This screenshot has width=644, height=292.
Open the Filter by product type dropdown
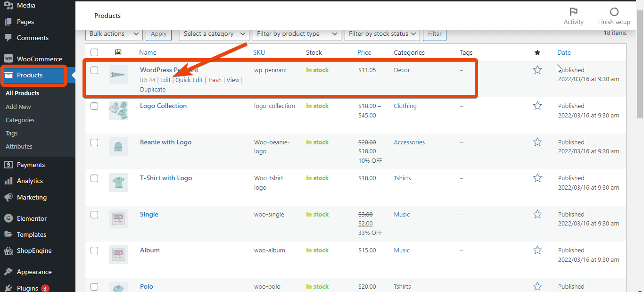(x=297, y=34)
